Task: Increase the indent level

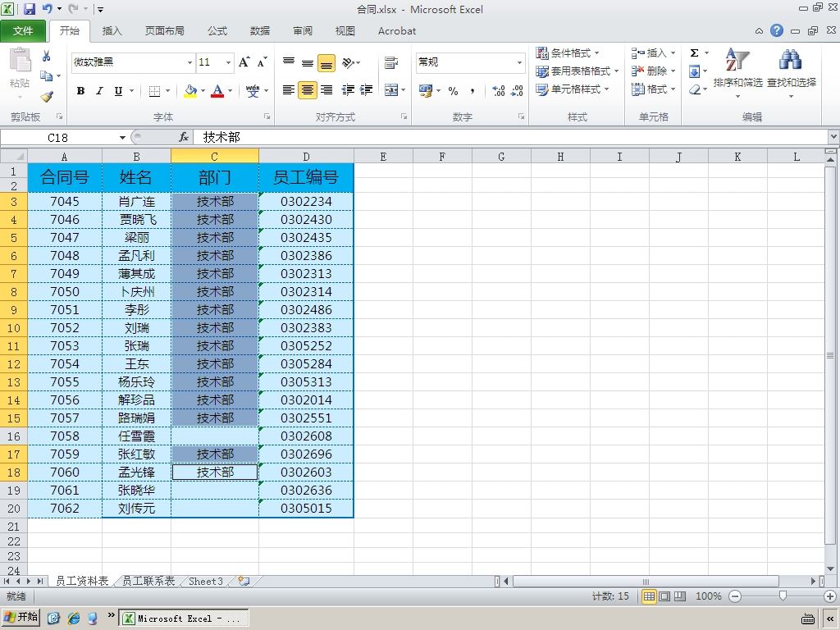Action: pyautogui.click(x=367, y=90)
